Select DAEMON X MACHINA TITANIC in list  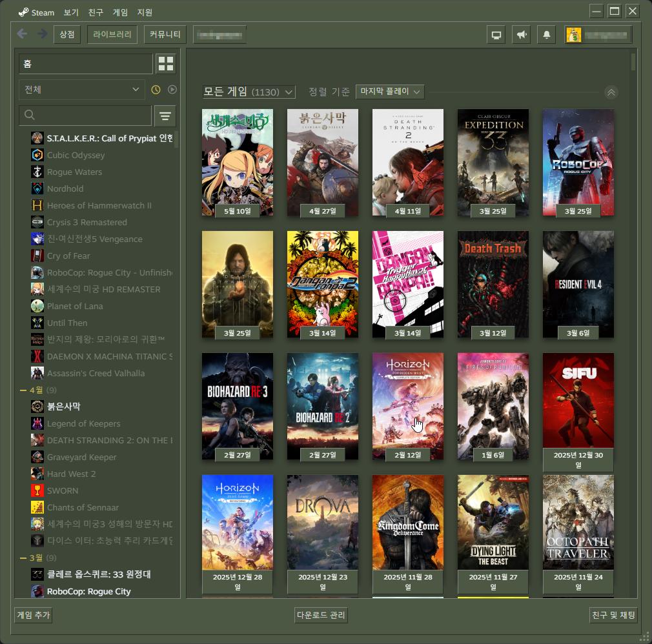point(102,356)
